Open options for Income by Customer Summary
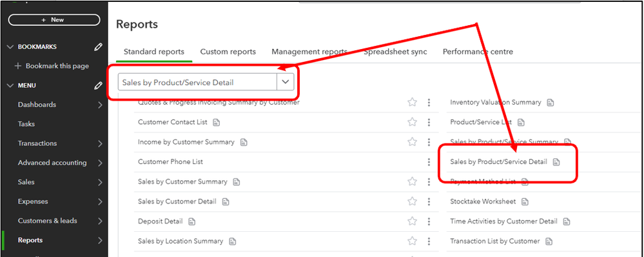Viewport: 644px width, 257px height. pos(429,142)
